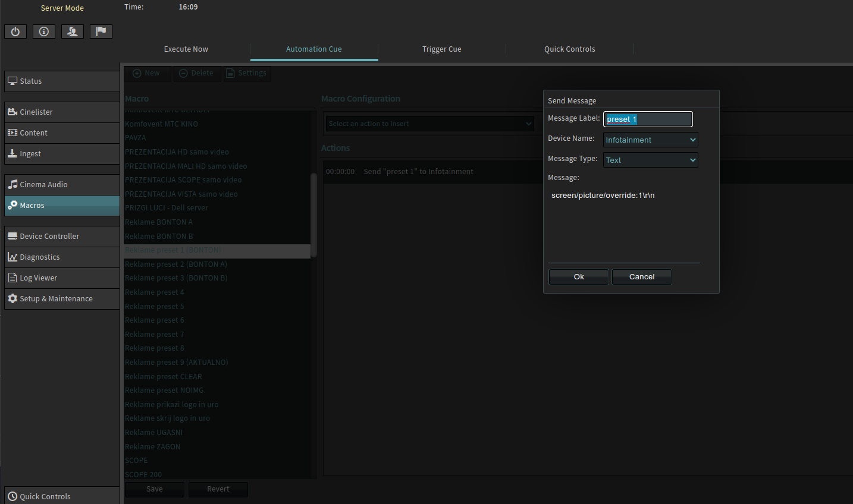Open Device Controller section

pyautogui.click(x=62, y=237)
